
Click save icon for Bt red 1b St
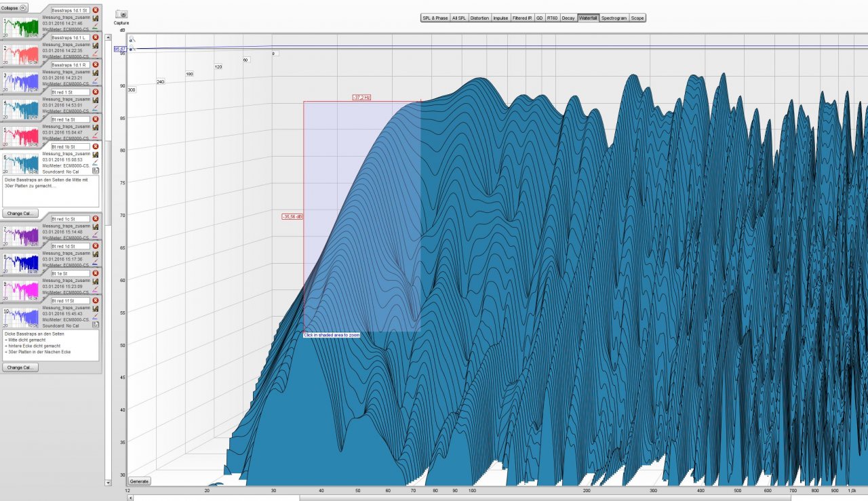click(x=96, y=155)
